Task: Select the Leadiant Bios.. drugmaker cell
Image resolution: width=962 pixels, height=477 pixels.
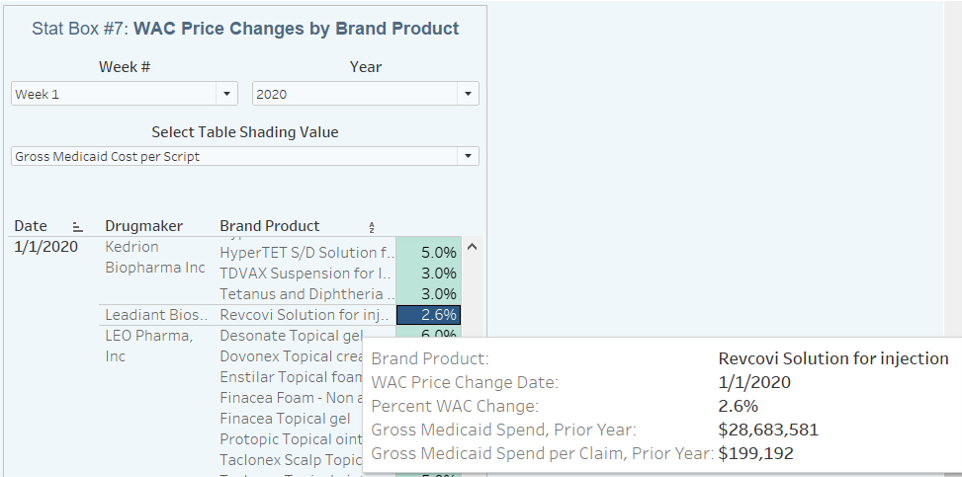Action: [150, 315]
